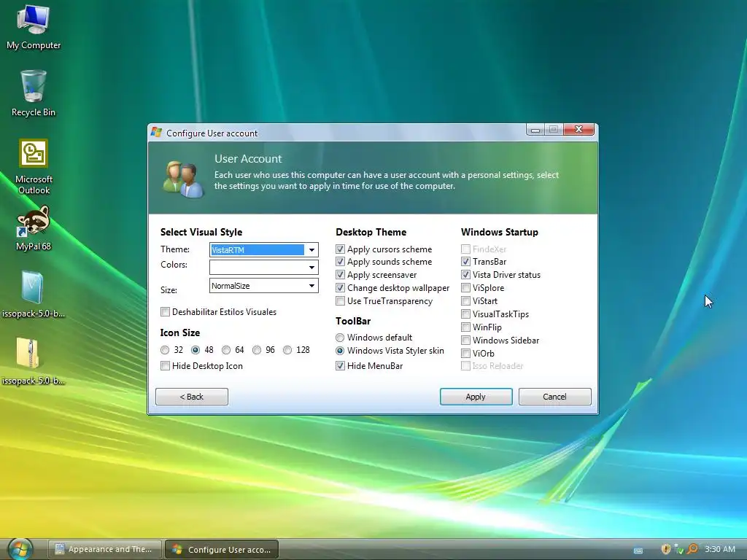Select Windows default toolbar option

(x=340, y=338)
